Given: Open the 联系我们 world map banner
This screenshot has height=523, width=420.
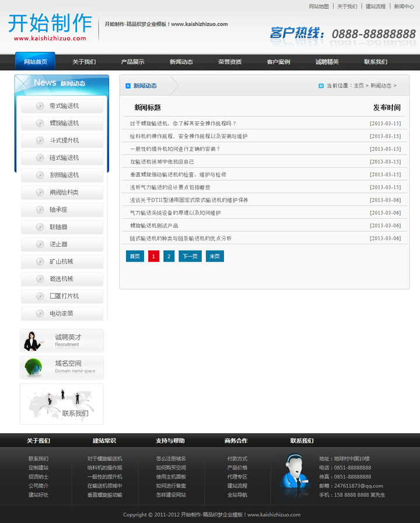Looking at the screenshot, I should tap(62, 404).
